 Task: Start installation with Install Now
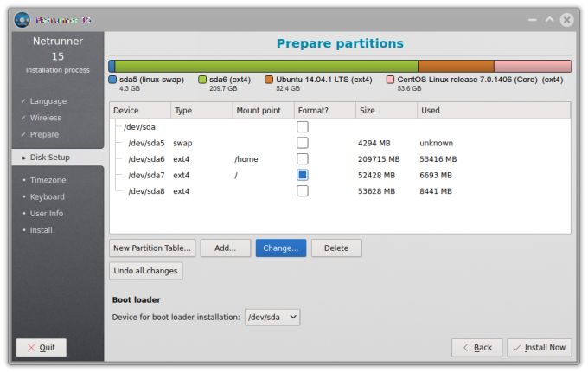point(540,348)
